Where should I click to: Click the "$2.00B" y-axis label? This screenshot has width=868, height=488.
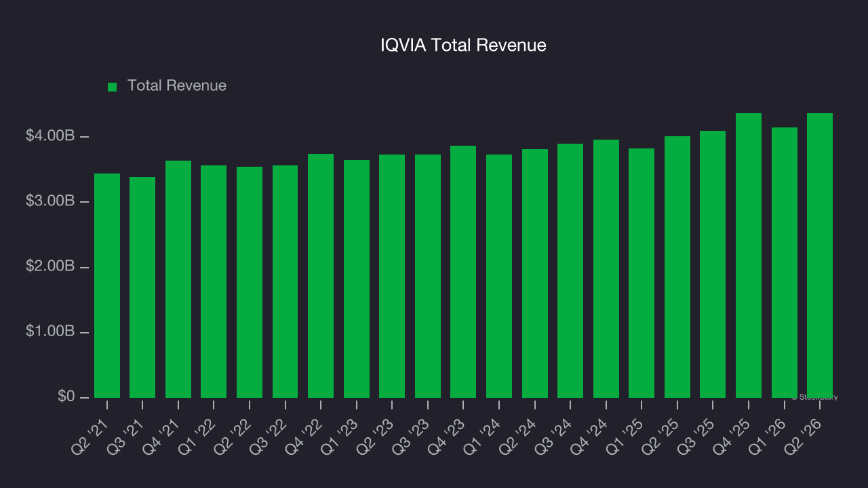[x=50, y=266]
